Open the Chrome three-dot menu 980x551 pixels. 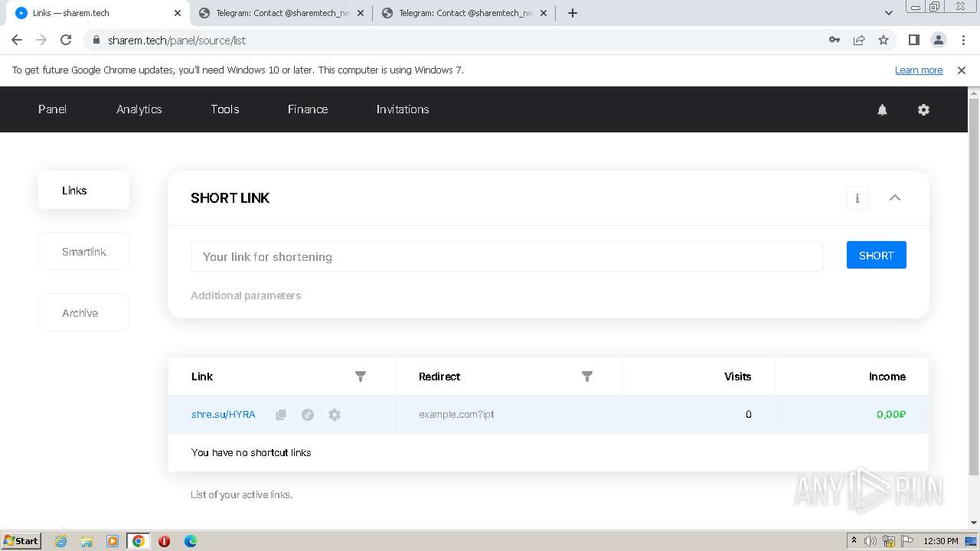click(962, 40)
